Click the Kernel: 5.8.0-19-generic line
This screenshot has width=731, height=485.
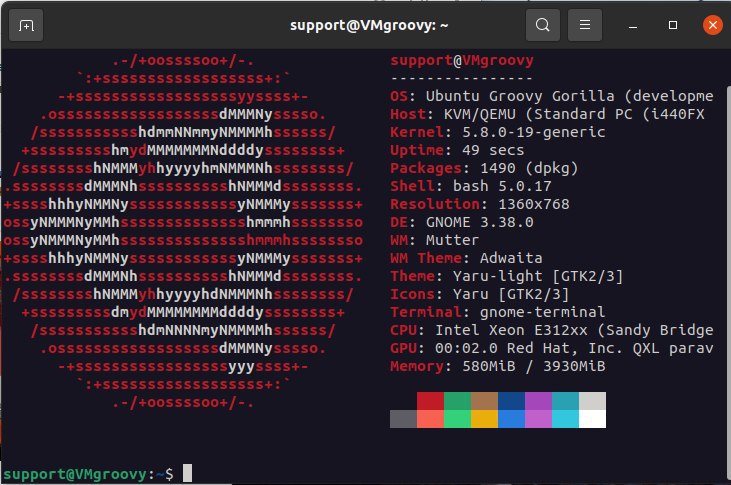coord(497,132)
